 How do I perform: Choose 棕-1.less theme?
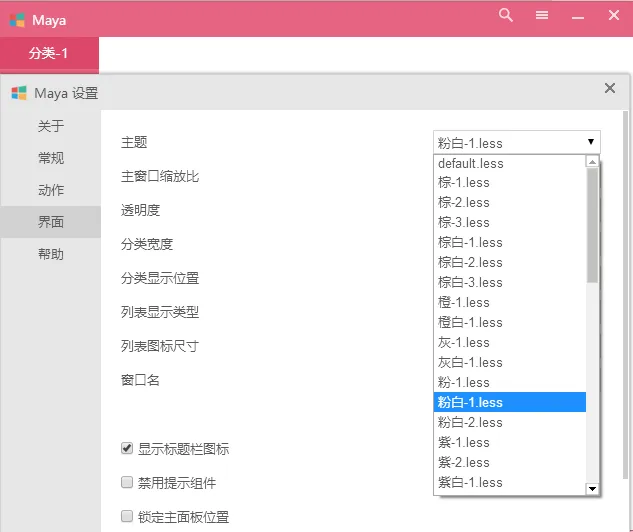tap(509, 182)
